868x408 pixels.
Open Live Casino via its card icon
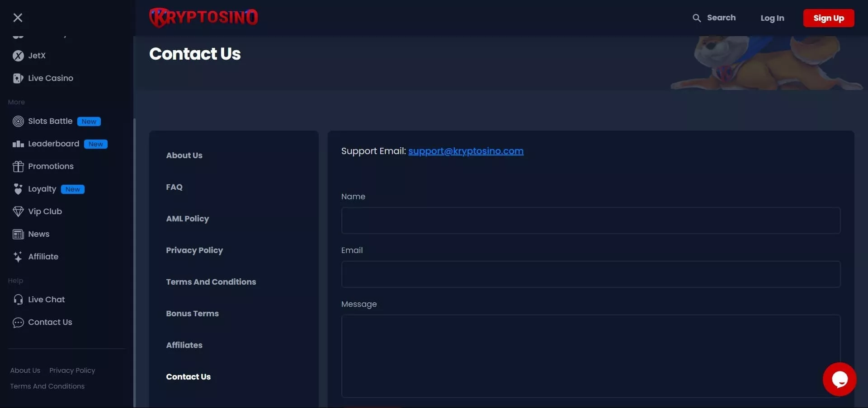[x=18, y=78]
